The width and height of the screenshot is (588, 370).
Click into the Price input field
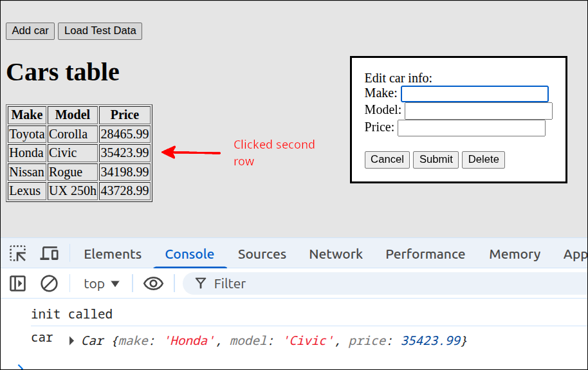pyautogui.click(x=471, y=128)
